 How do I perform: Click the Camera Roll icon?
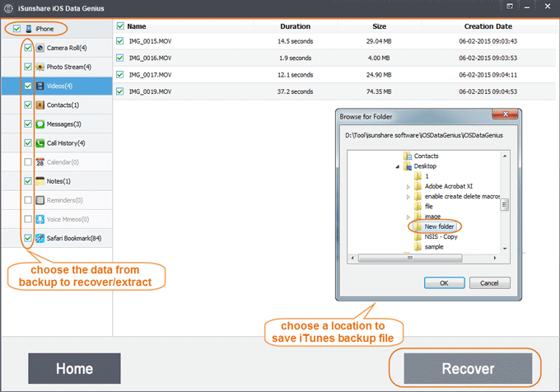(40, 48)
